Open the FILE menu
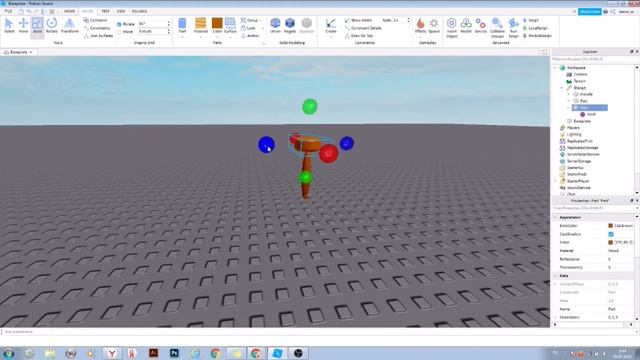The height and width of the screenshot is (360, 640). point(8,11)
